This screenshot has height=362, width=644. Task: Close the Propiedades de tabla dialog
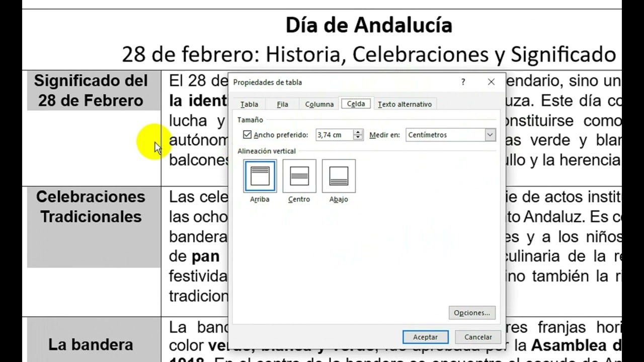[x=491, y=82]
